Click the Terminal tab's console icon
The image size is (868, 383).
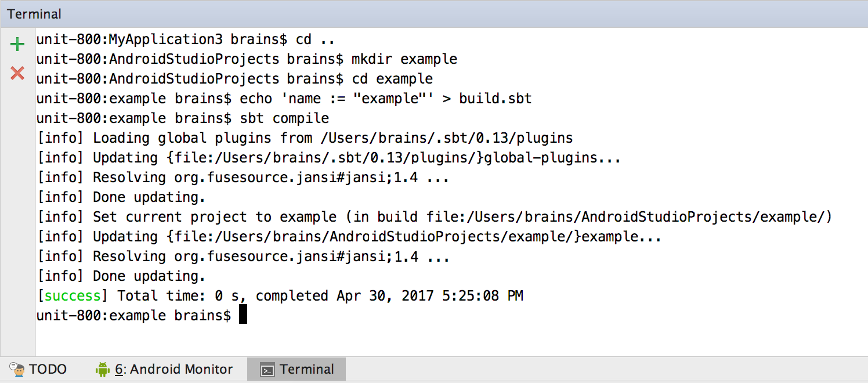(x=269, y=369)
